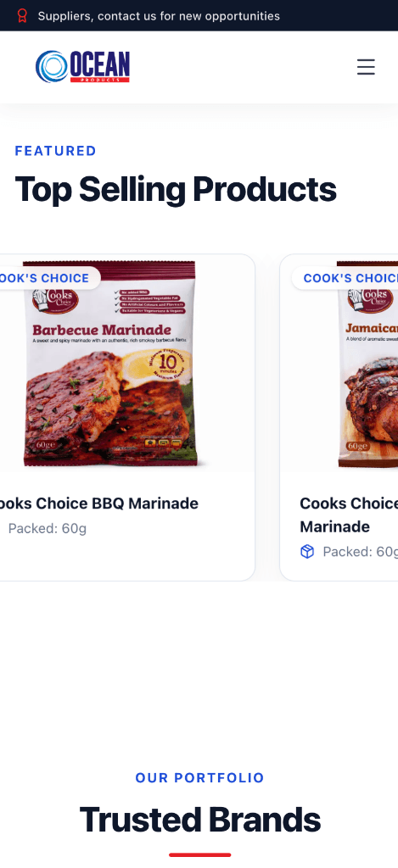Click the OUR PORTFOLIO label
Image resolution: width=398 pixels, height=868 pixels.
[x=199, y=778]
